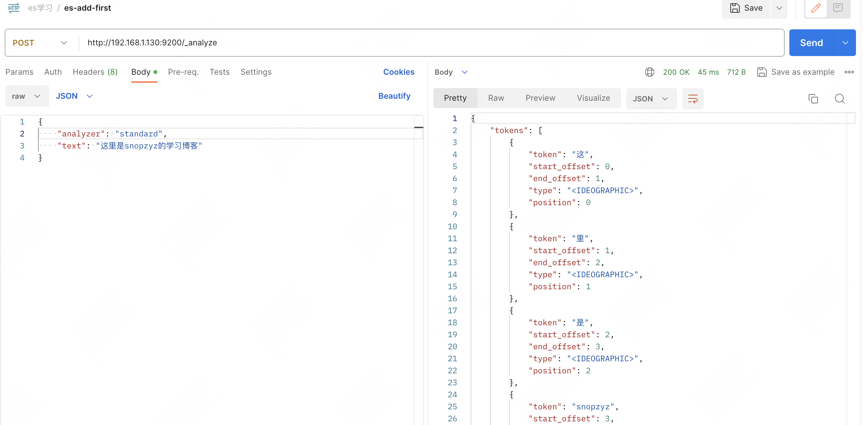Click the request editor scrollbar marker
This screenshot has width=868, height=425.
(x=419, y=127)
